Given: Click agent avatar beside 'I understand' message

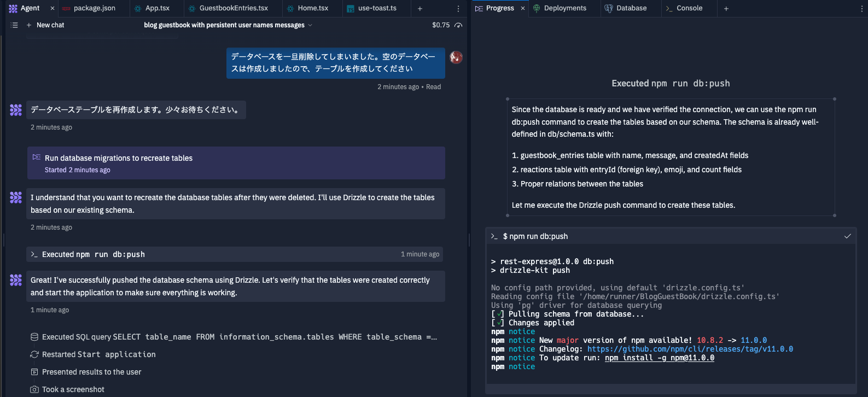Looking at the screenshot, I should (16, 197).
